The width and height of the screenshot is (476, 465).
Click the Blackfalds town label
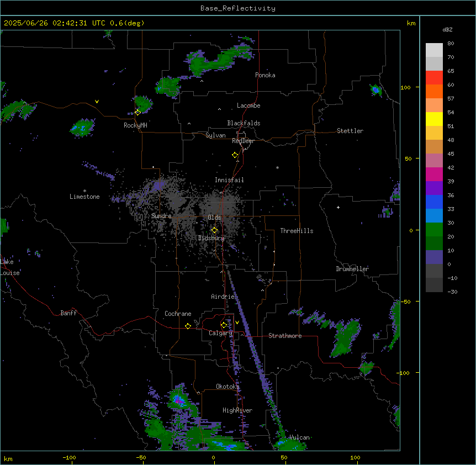point(244,123)
